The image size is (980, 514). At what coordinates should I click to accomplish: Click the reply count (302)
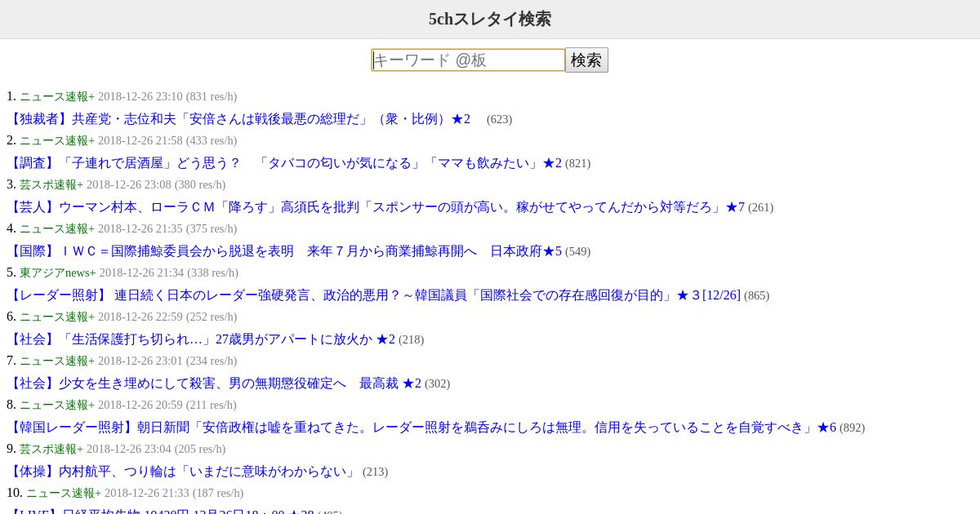(438, 383)
